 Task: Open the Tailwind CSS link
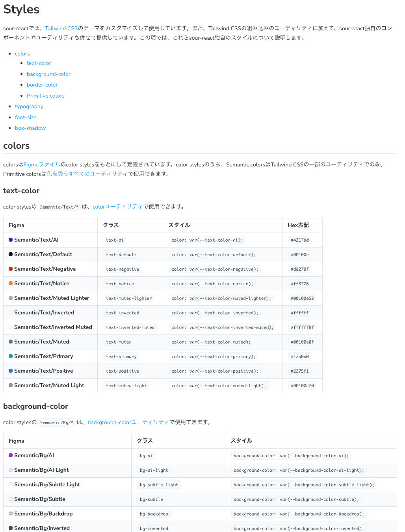[x=61, y=28]
